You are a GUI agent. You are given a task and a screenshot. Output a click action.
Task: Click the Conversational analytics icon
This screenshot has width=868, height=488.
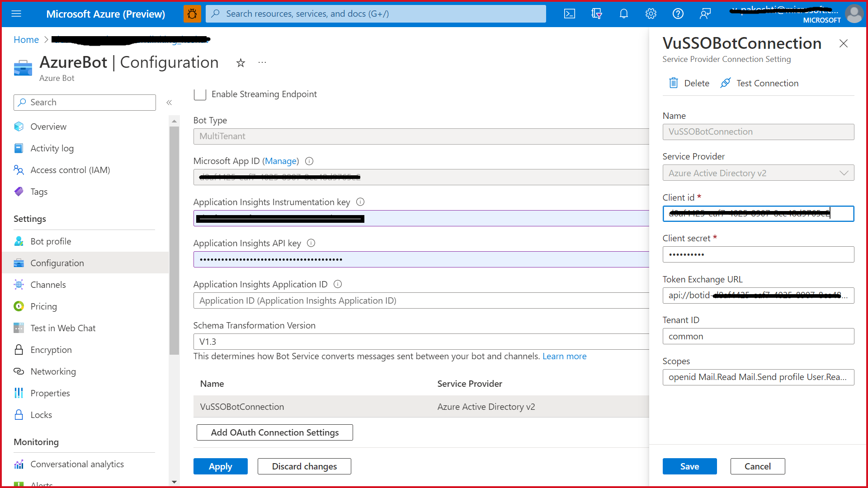[x=19, y=464]
